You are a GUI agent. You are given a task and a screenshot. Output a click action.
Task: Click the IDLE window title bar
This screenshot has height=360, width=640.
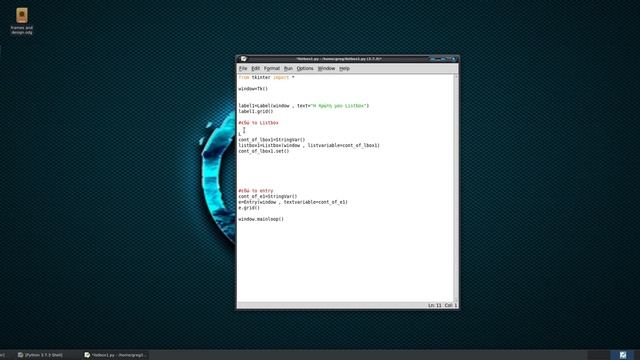click(339, 59)
